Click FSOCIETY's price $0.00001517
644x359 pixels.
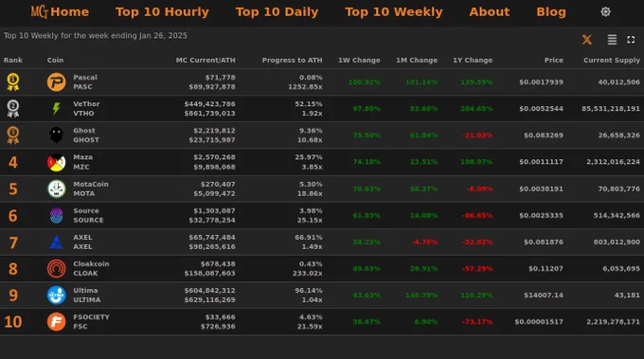pos(539,322)
